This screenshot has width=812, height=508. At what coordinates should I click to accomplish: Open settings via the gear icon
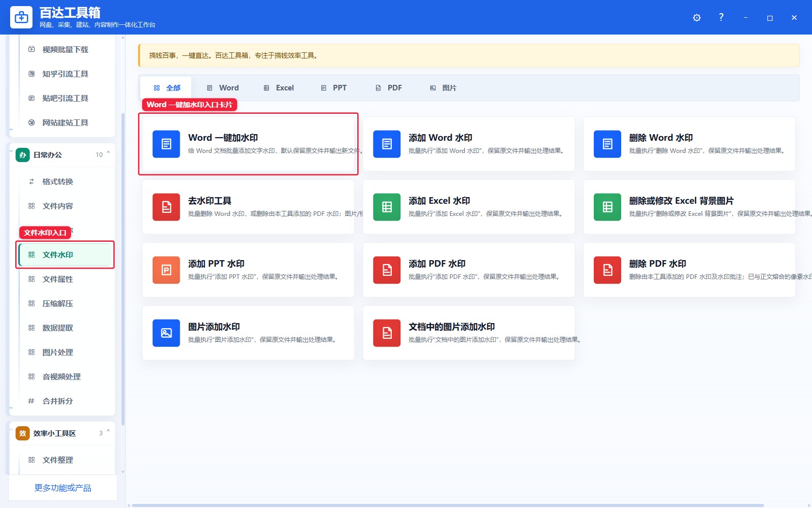pos(697,17)
